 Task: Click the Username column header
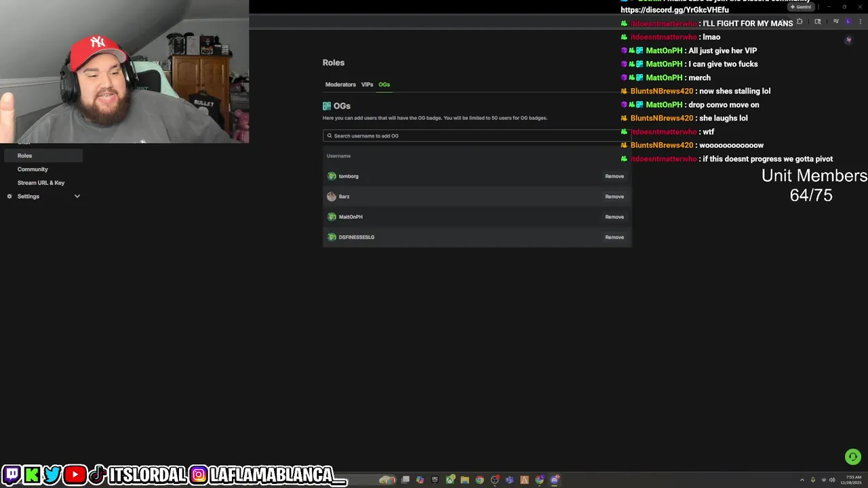click(x=338, y=156)
